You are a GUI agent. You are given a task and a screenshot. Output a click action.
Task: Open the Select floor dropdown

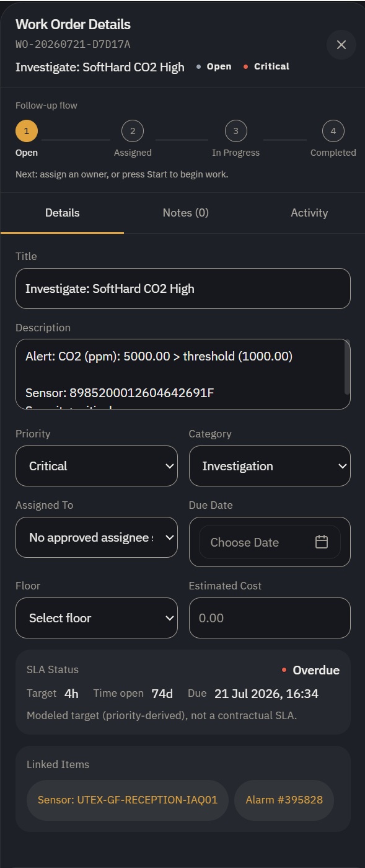[97, 618]
